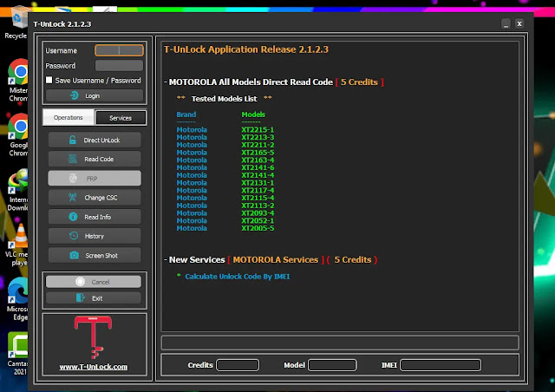The width and height of the screenshot is (555, 392).
Task: Click the Cancel circle icon
Action: tap(81, 282)
